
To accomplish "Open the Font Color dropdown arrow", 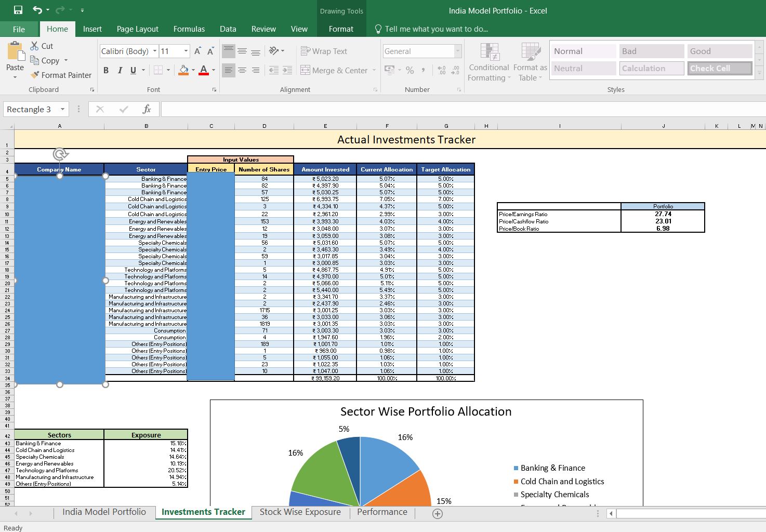I will click(x=214, y=70).
